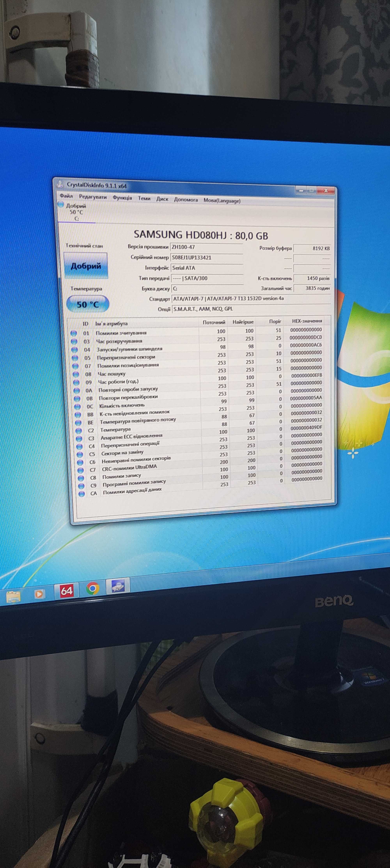Click HEX value 0000000409DF
This screenshot has height=868, width=390.
click(x=307, y=428)
